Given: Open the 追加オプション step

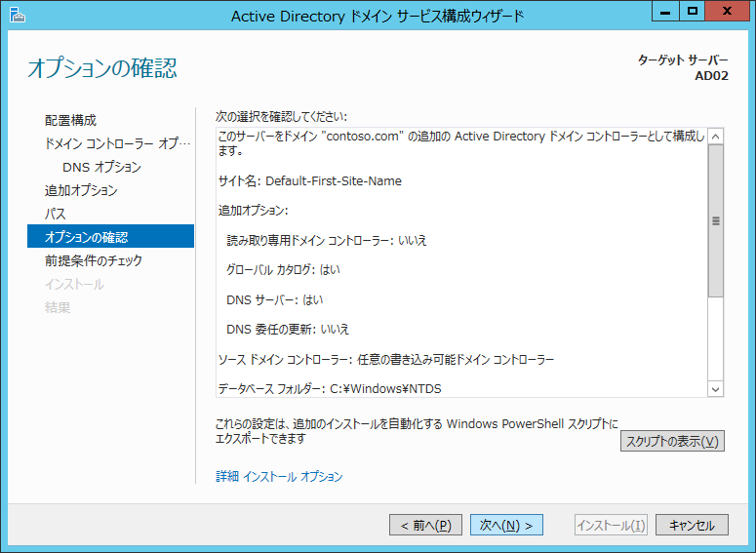Looking at the screenshot, I should [81, 190].
